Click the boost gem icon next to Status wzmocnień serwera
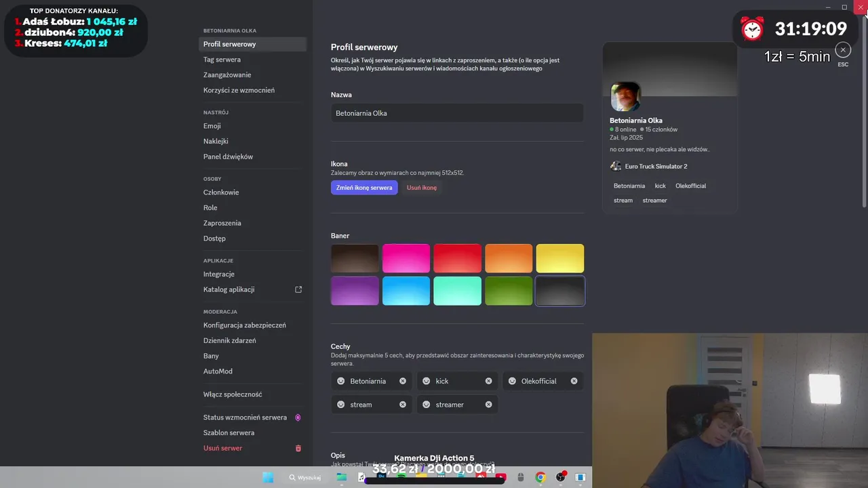The width and height of the screenshot is (868, 488). click(x=298, y=418)
